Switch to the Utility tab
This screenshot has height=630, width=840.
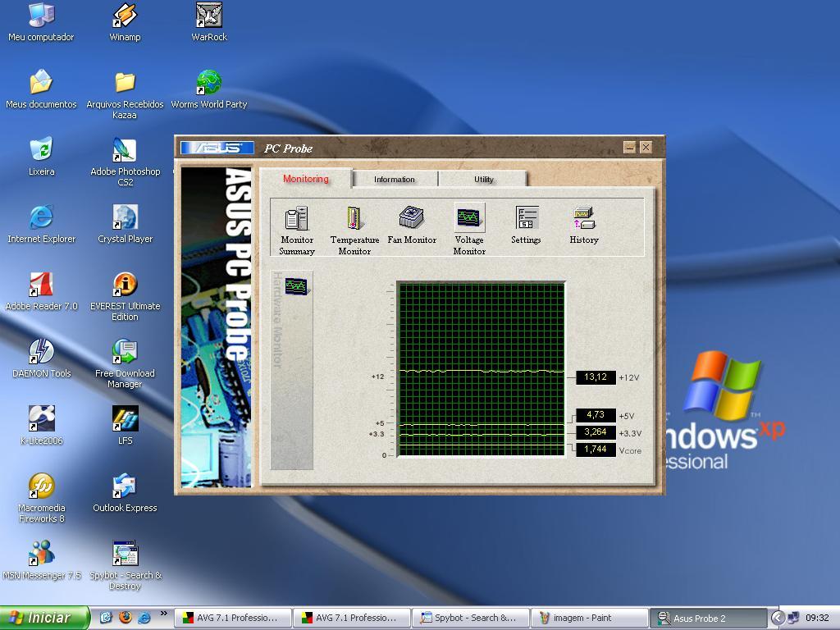tap(483, 179)
